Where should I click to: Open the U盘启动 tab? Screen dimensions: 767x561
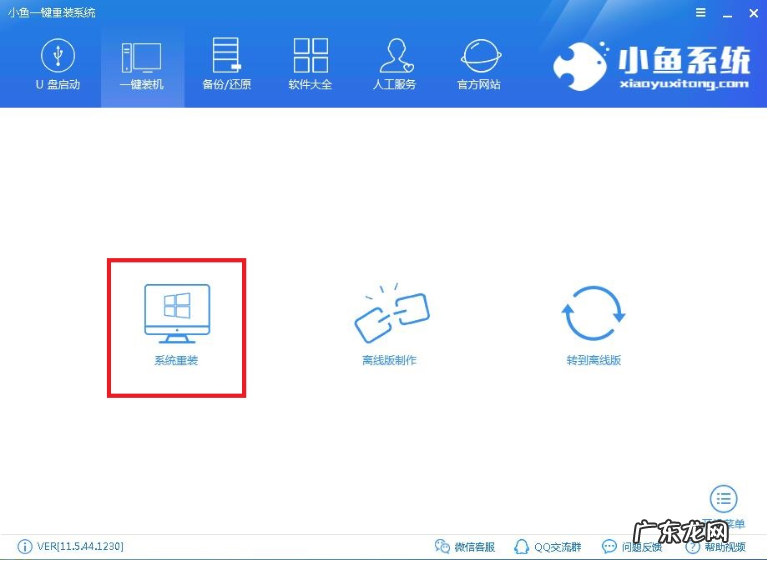pyautogui.click(x=58, y=65)
